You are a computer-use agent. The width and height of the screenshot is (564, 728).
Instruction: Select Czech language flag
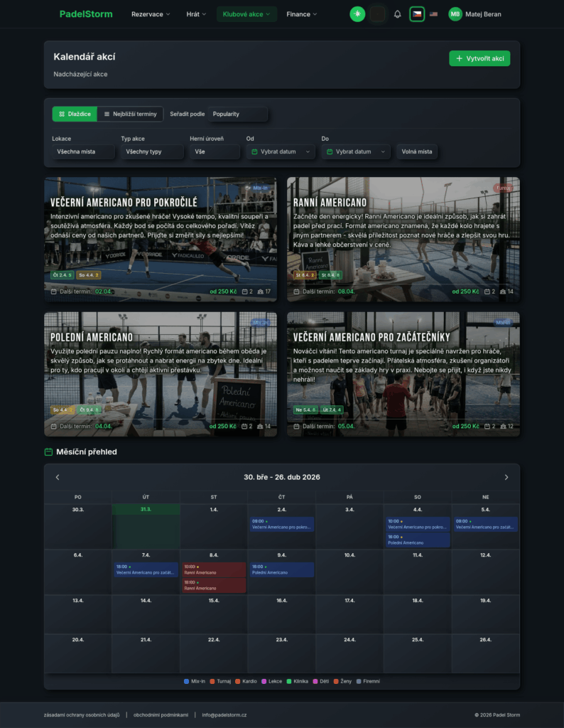pyautogui.click(x=417, y=14)
